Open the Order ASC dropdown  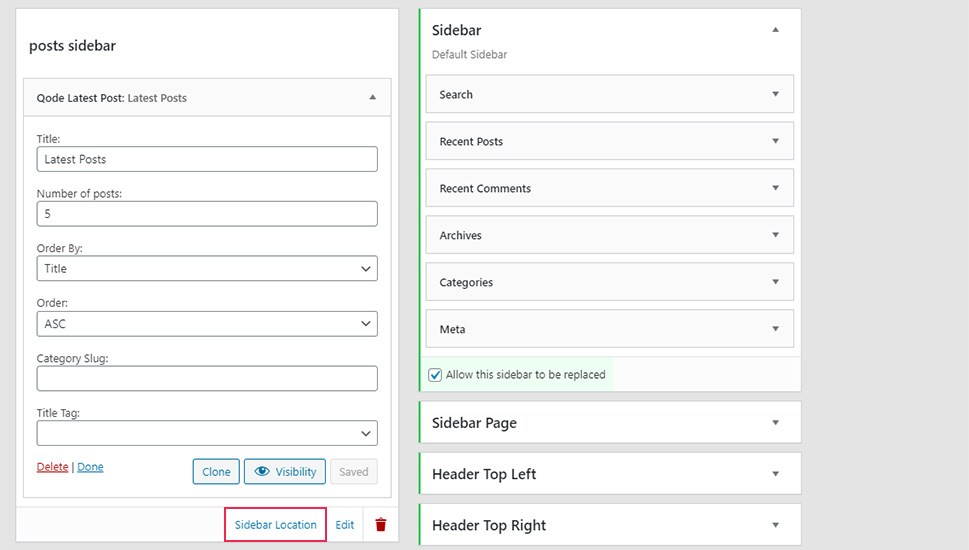[207, 324]
